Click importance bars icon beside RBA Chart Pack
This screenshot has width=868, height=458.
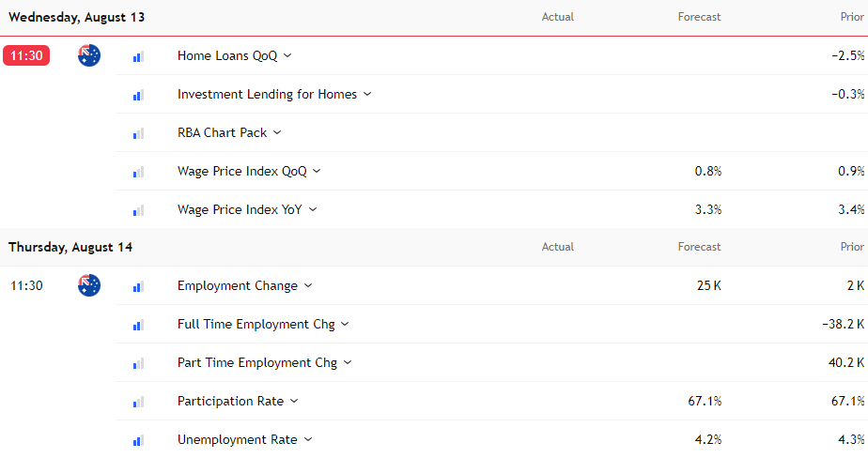coord(138,133)
